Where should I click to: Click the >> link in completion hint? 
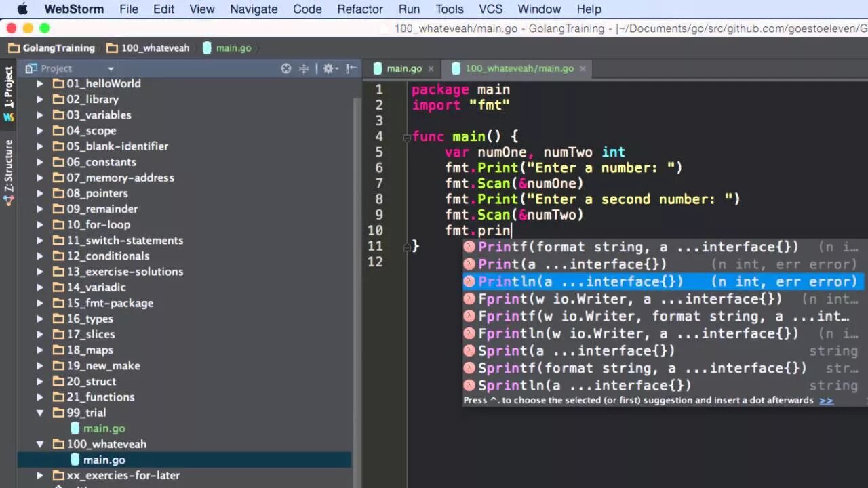(826, 401)
